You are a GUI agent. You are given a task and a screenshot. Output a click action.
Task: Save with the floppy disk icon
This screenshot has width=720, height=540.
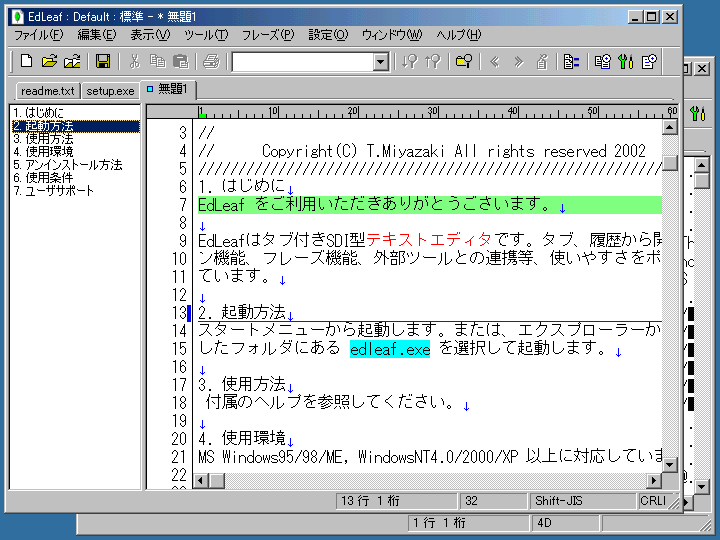(x=102, y=61)
